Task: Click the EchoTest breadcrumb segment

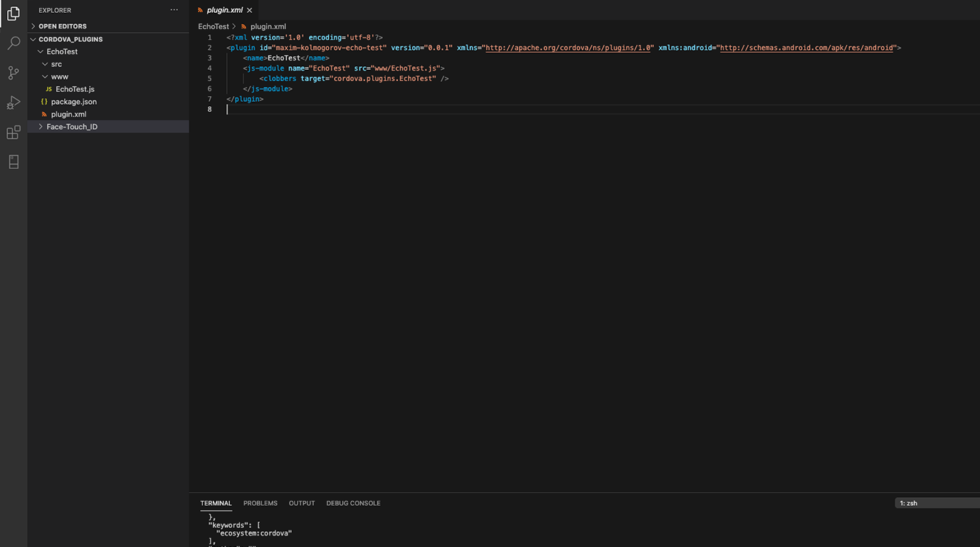Action: [214, 26]
